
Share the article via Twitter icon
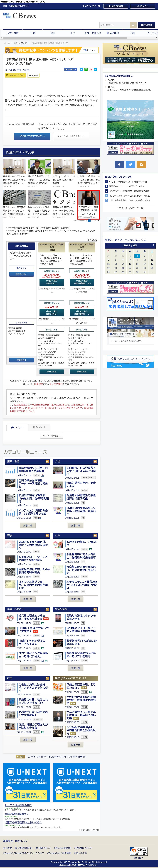pyautogui.click(x=81, y=69)
